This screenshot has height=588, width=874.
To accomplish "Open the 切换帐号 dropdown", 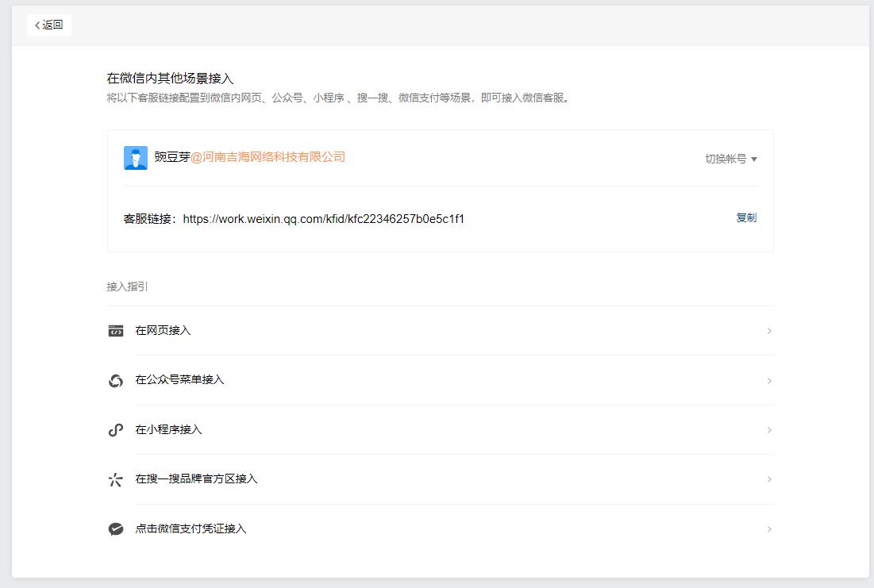I will (730, 158).
